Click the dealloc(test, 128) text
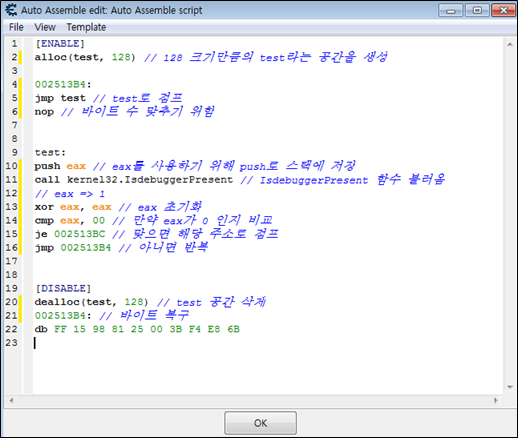This screenshot has width=518, height=438. 91,302
